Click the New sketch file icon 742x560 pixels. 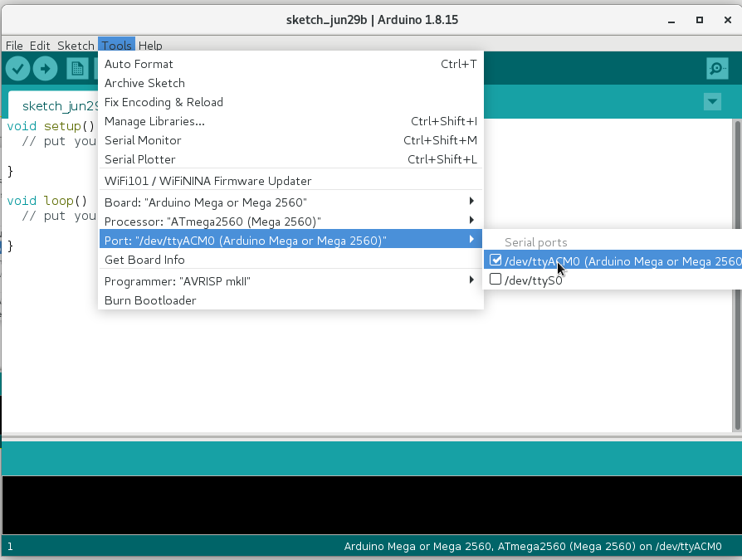pos(77,69)
